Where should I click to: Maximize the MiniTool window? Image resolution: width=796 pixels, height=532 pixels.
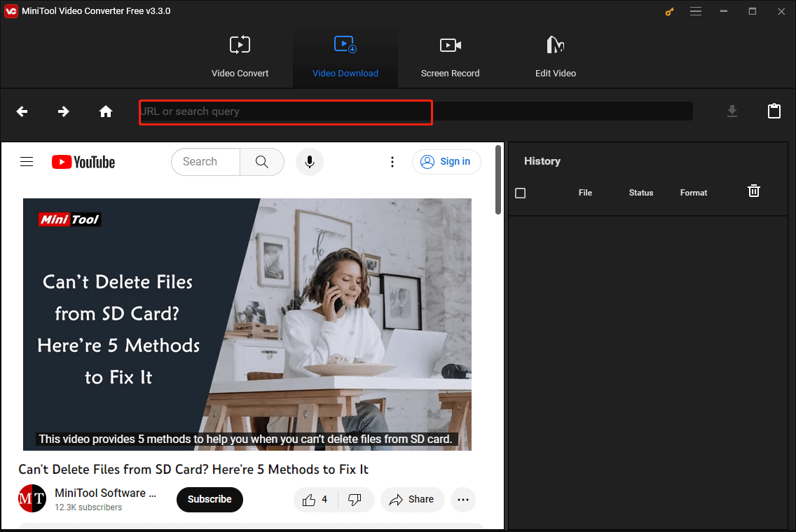[x=753, y=11]
